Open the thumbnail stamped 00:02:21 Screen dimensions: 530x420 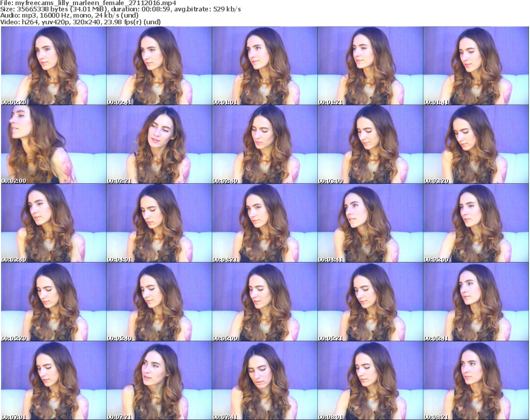click(159, 144)
